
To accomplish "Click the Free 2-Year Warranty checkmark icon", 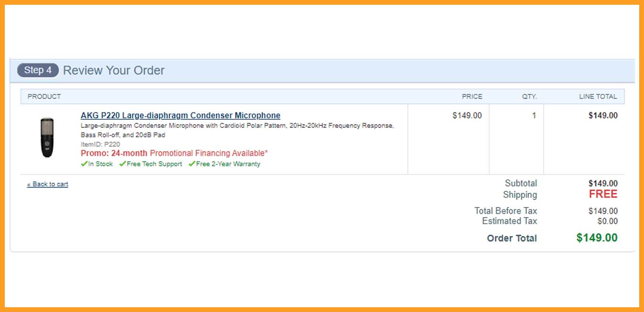I will tap(192, 164).
